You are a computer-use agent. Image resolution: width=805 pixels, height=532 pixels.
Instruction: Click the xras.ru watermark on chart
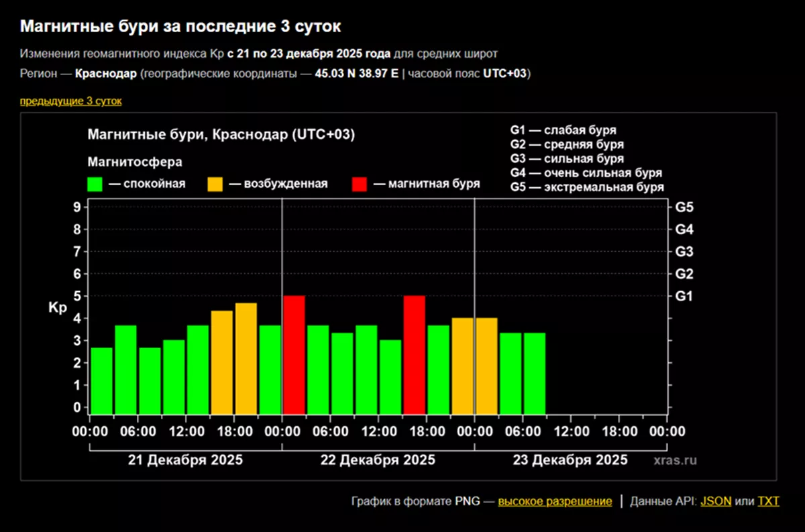pos(675,460)
